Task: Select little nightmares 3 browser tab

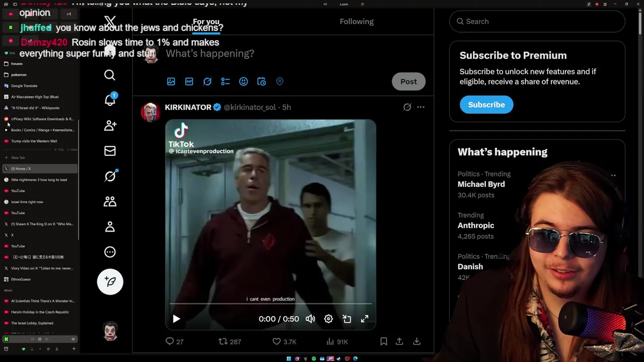Action: (x=40, y=179)
